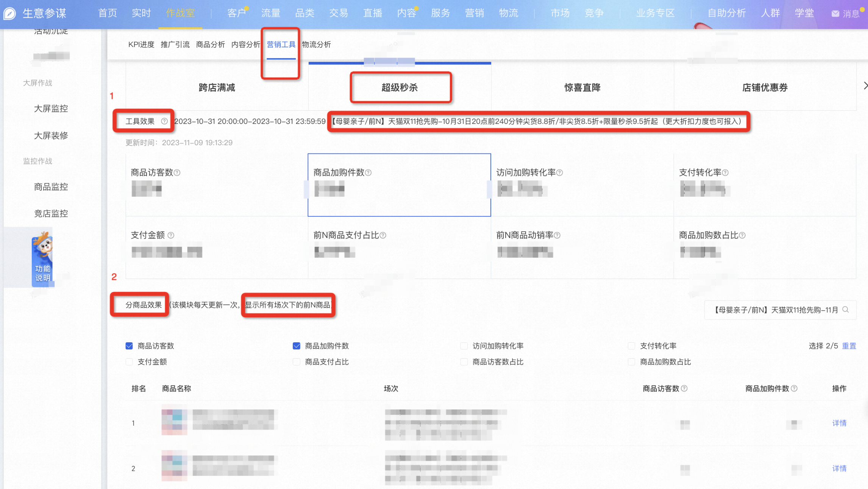Open 竞店监控 in the sidebar

coord(51,214)
